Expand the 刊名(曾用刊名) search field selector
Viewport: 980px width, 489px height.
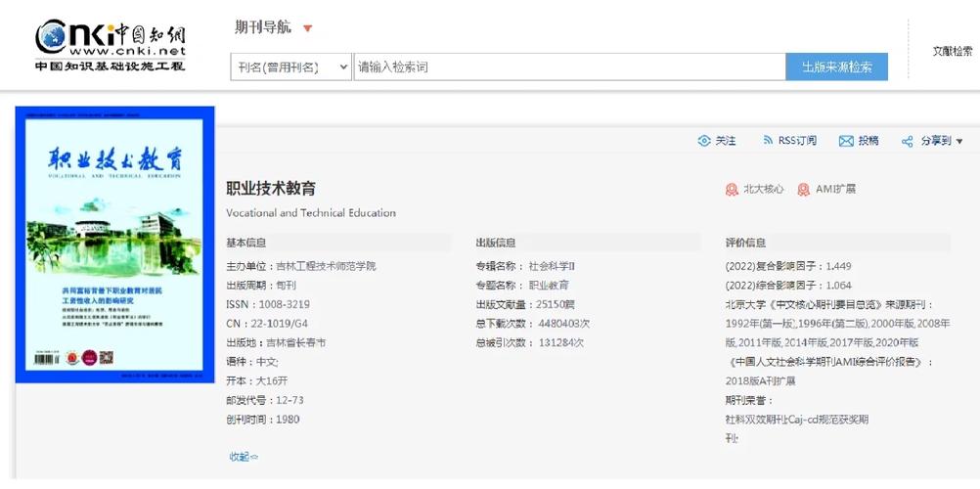tap(291, 67)
